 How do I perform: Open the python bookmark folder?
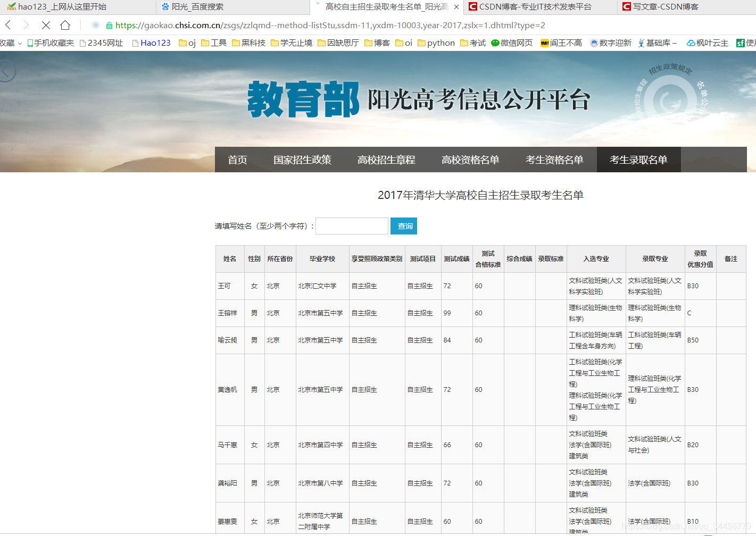tap(436, 43)
